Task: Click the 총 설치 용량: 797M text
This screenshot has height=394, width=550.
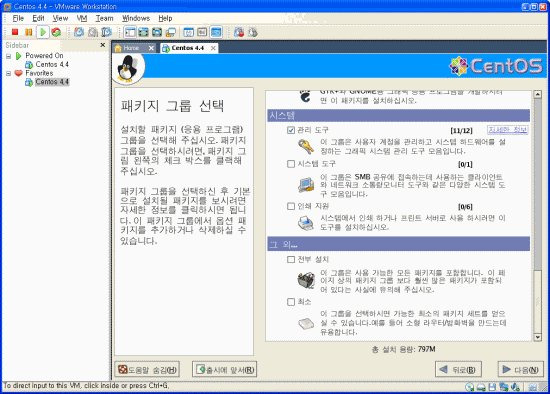Action: pyautogui.click(x=403, y=349)
